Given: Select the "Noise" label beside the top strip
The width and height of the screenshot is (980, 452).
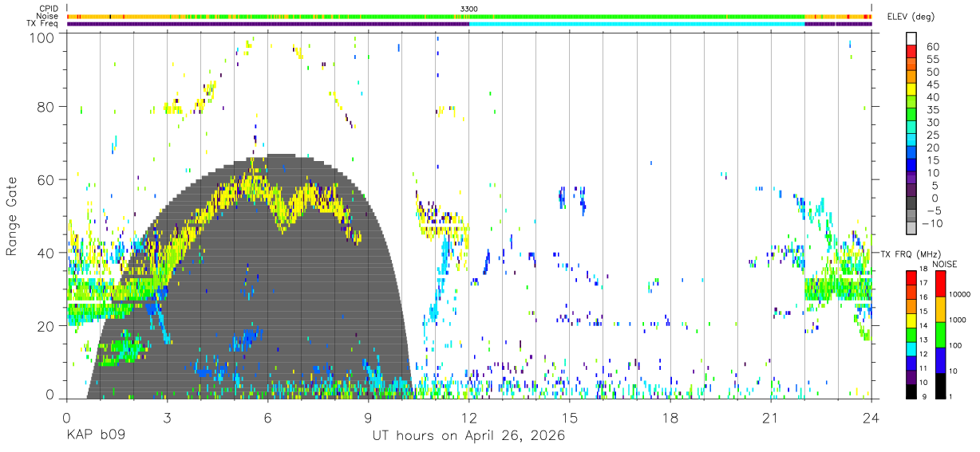Looking at the screenshot, I should (48, 16).
